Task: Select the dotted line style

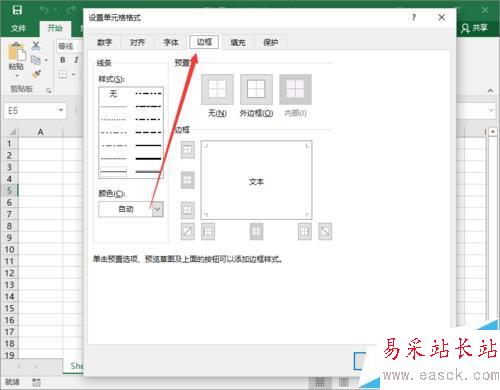Action: pyautogui.click(x=113, y=119)
